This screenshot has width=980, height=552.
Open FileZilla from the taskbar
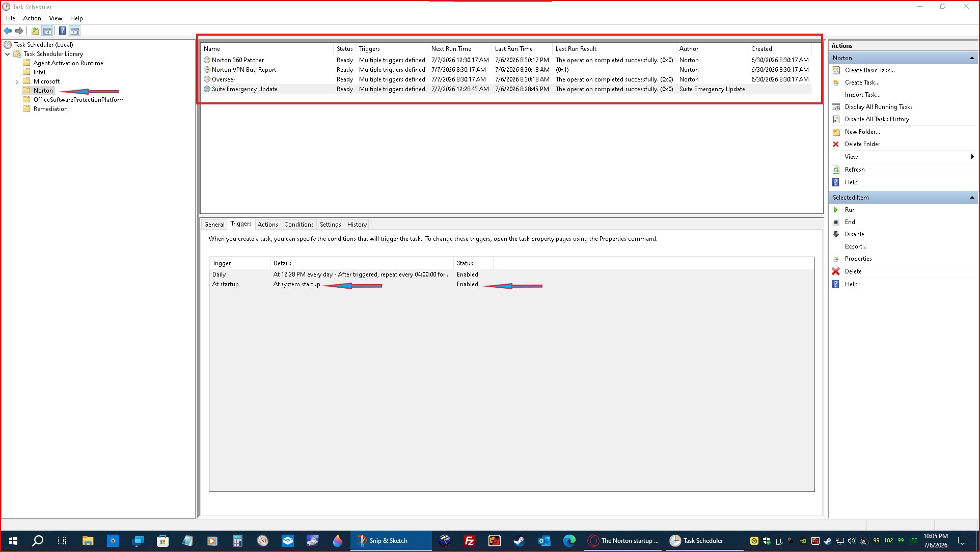pyautogui.click(x=469, y=541)
